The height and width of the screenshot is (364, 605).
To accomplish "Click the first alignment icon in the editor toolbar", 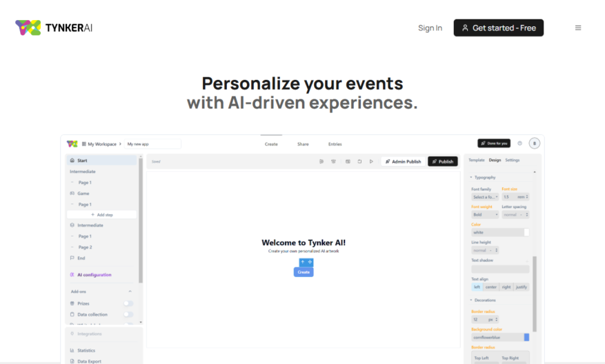I will coord(321,161).
